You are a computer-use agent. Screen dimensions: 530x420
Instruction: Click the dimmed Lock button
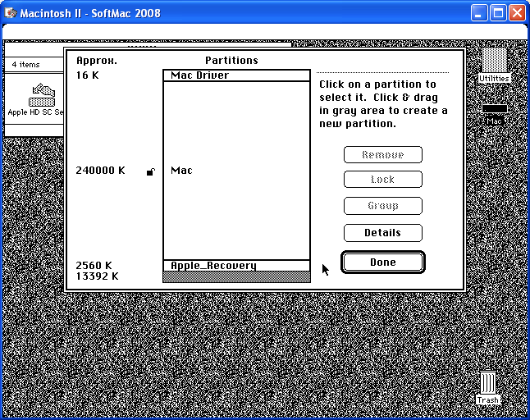[382, 179]
